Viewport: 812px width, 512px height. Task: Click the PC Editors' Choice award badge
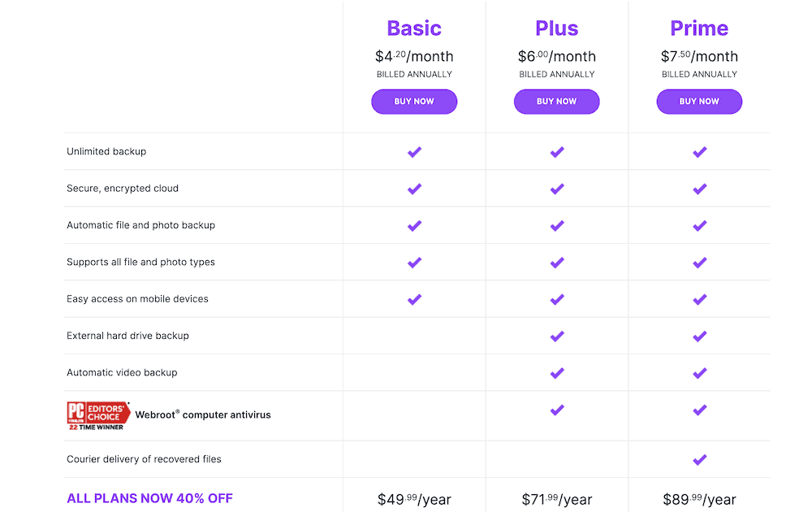coord(97,414)
